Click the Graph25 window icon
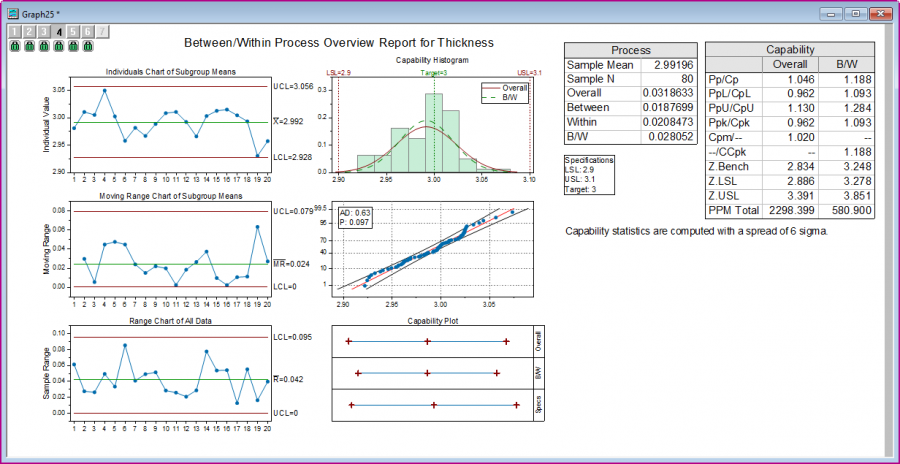 coord(11,13)
